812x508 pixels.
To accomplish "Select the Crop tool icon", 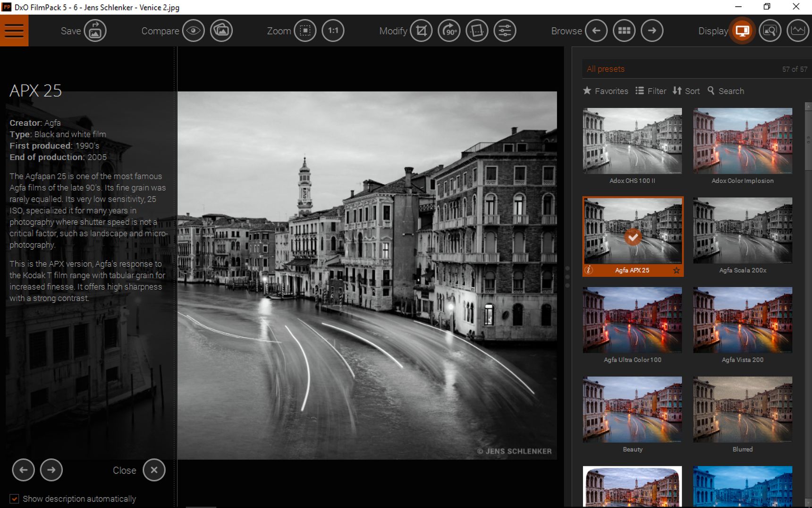I will coord(421,31).
